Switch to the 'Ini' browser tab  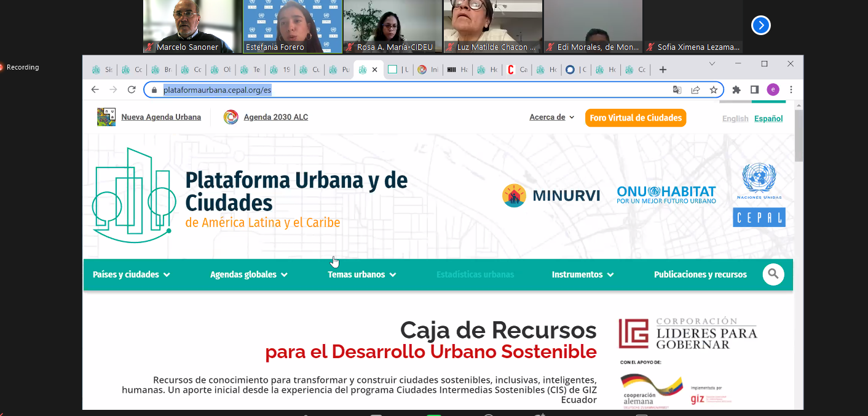tap(428, 70)
